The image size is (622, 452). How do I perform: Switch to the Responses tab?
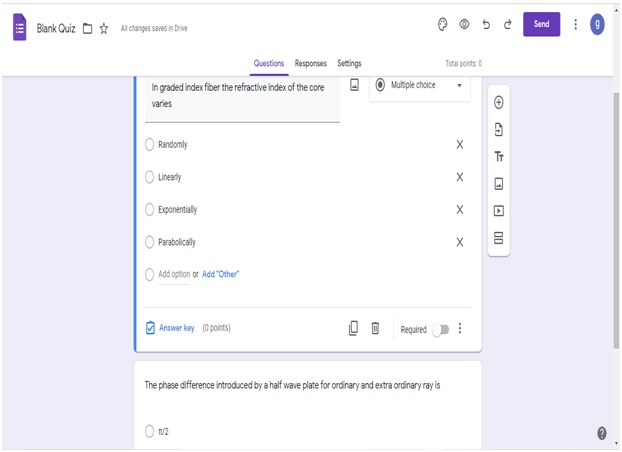coord(310,64)
